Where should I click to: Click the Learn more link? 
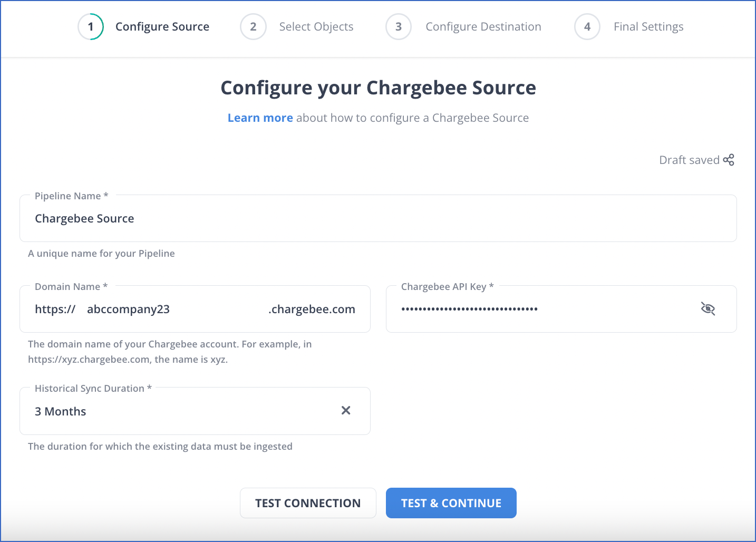(x=260, y=118)
